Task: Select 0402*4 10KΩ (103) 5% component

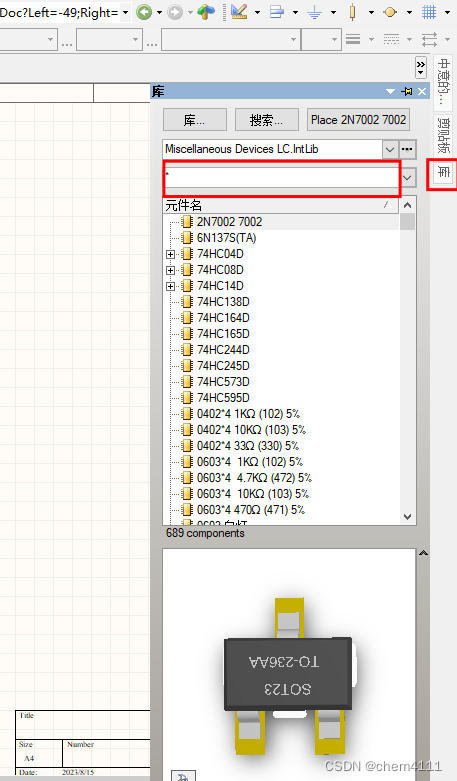Action: 251,430
